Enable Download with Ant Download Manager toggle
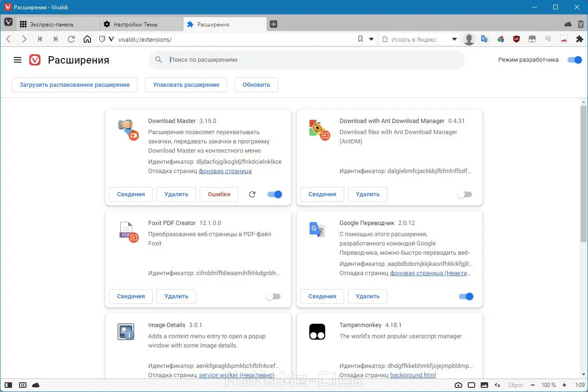This screenshot has width=588, height=392. (x=464, y=194)
